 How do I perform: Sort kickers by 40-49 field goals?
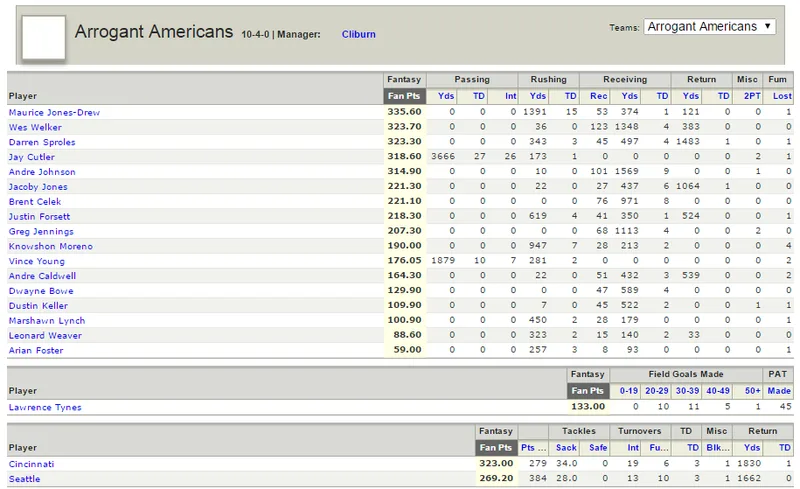(x=718, y=390)
